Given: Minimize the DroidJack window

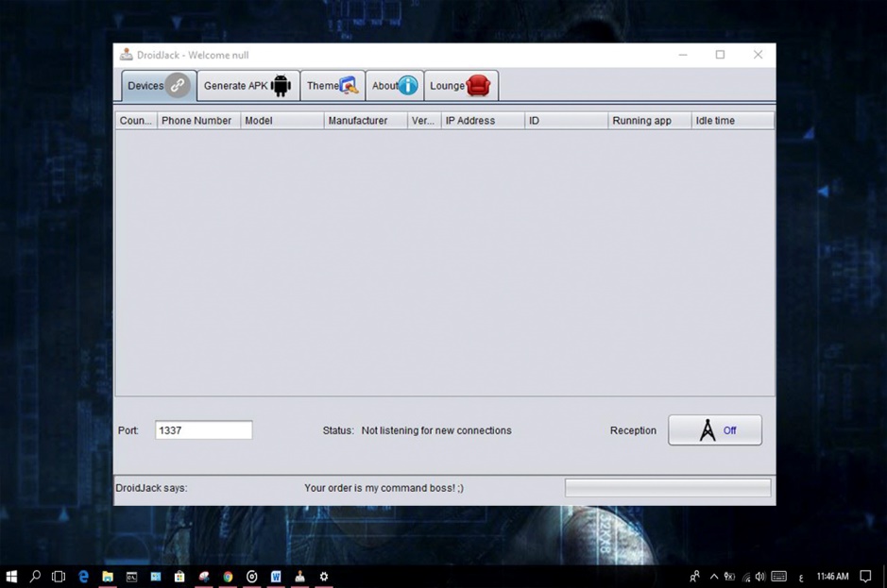Looking at the screenshot, I should [x=683, y=55].
